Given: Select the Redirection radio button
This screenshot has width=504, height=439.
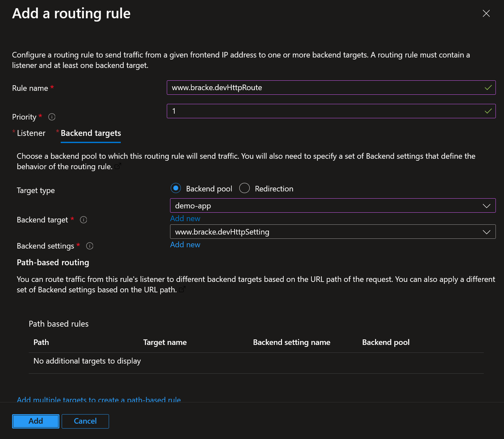Looking at the screenshot, I should tap(244, 188).
